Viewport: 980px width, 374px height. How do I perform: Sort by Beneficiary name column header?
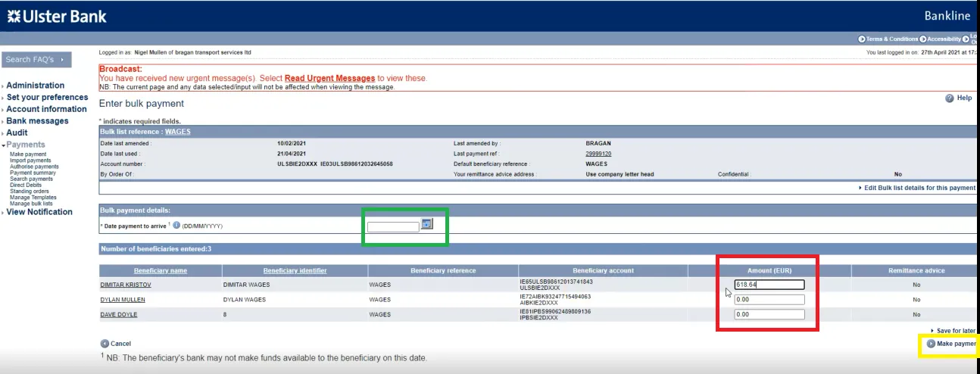tap(161, 270)
